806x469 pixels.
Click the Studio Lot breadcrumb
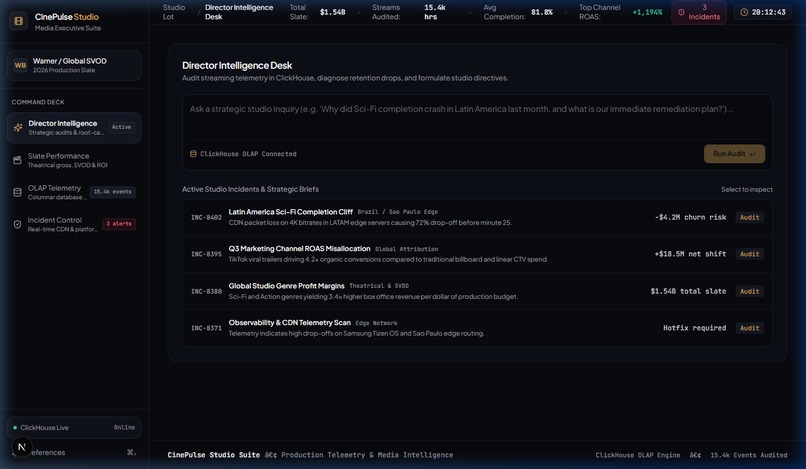pos(174,12)
